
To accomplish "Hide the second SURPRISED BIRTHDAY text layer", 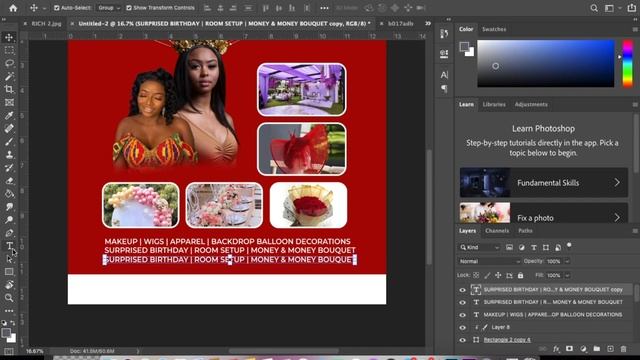I will pyautogui.click(x=462, y=302).
